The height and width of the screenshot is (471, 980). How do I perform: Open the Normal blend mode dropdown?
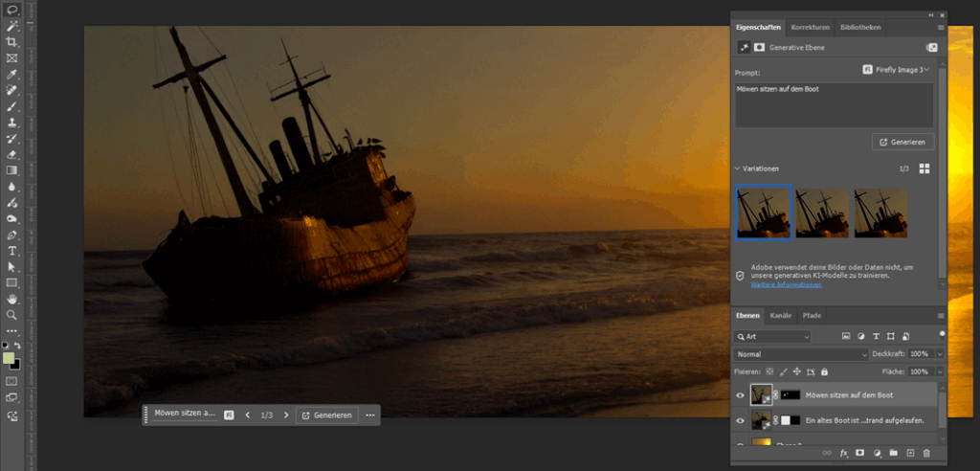(x=801, y=354)
